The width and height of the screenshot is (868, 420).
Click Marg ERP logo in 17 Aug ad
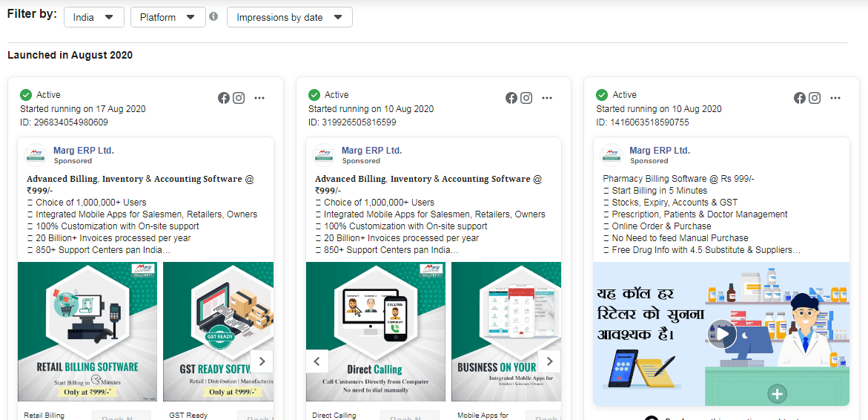point(36,155)
